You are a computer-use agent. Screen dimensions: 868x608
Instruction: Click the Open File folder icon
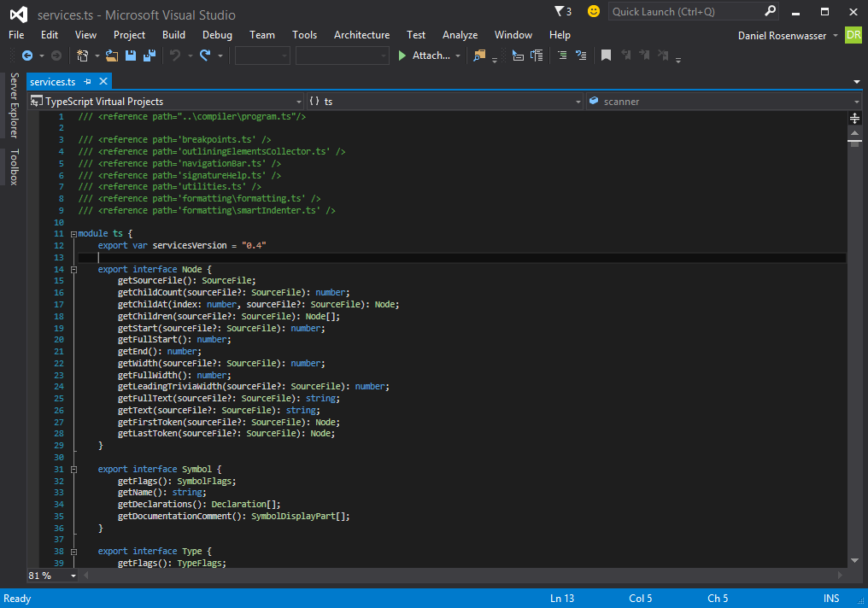click(112, 56)
